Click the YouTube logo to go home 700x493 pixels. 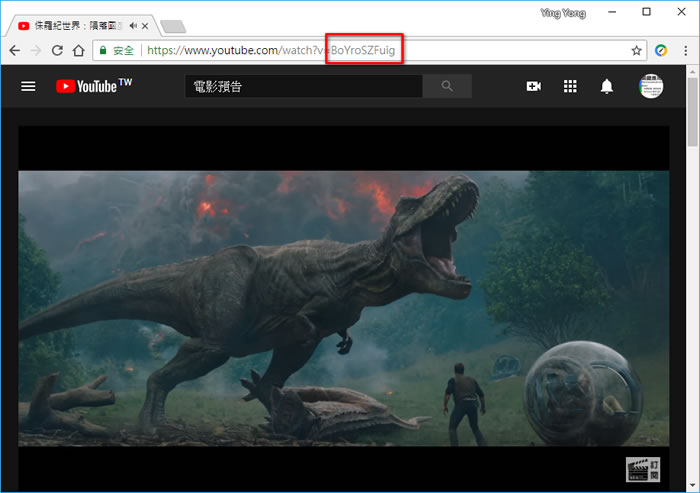[94, 87]
